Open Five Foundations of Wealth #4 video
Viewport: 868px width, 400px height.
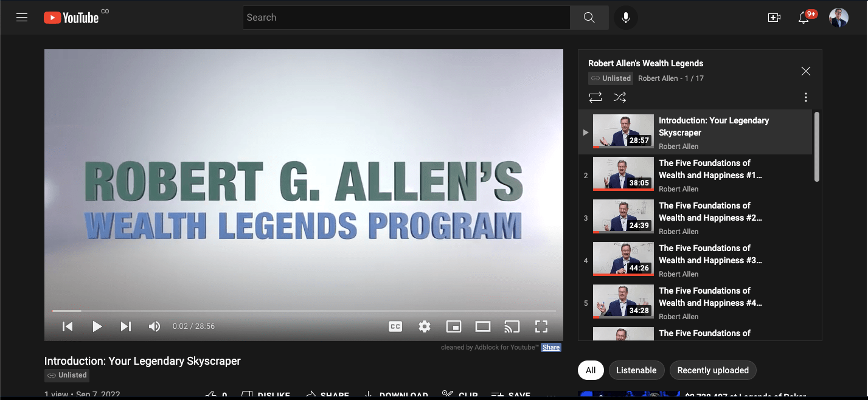(695, 303)
